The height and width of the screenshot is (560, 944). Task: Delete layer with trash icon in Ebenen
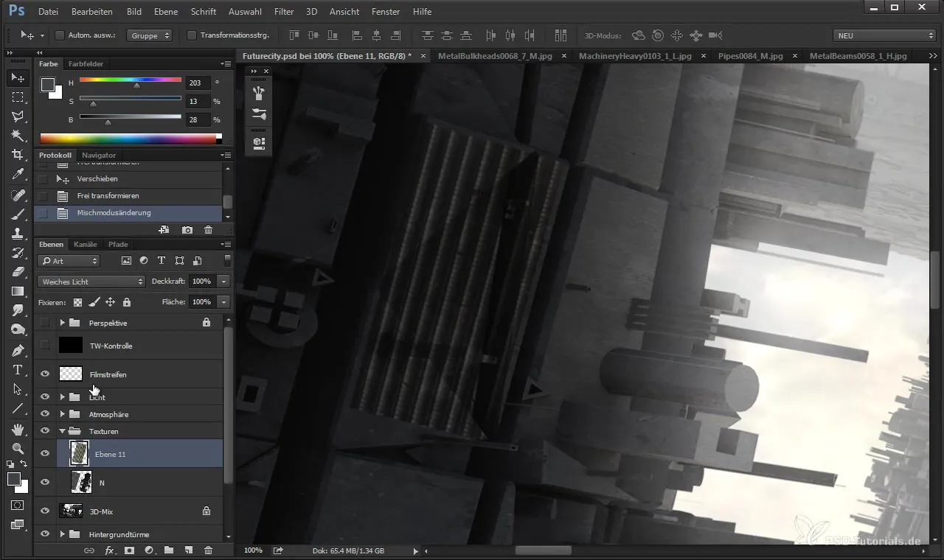[x=208, y=550]
